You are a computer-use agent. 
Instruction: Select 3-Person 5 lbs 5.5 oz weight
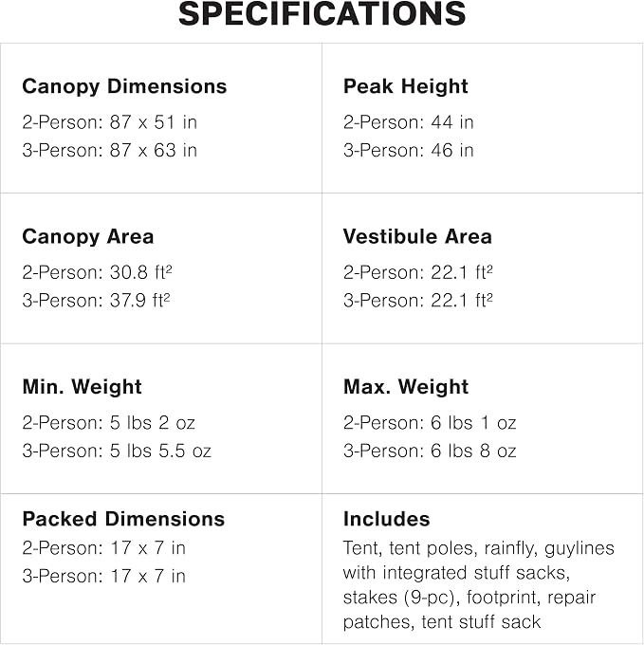pyautogui.click(x=117, y=451)
